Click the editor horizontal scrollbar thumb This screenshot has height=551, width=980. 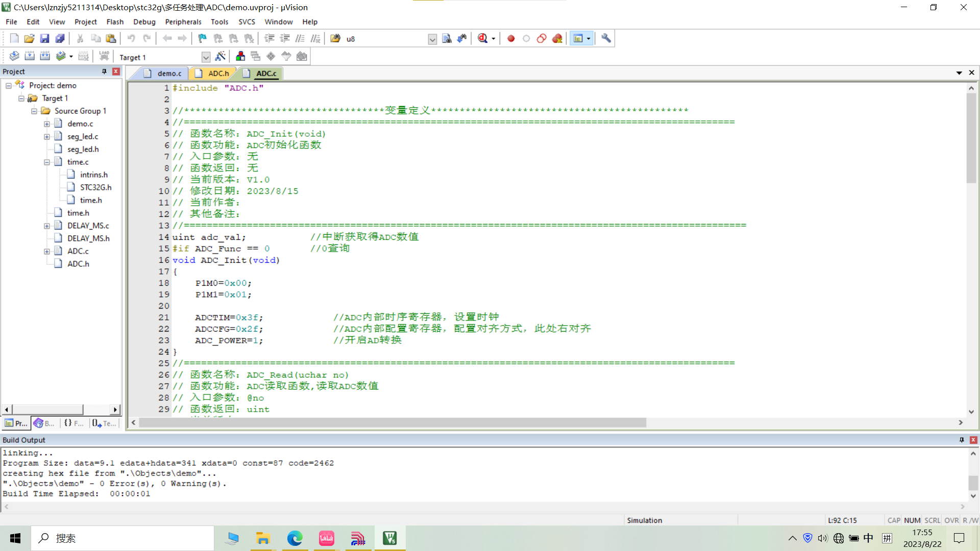(393, 422)
